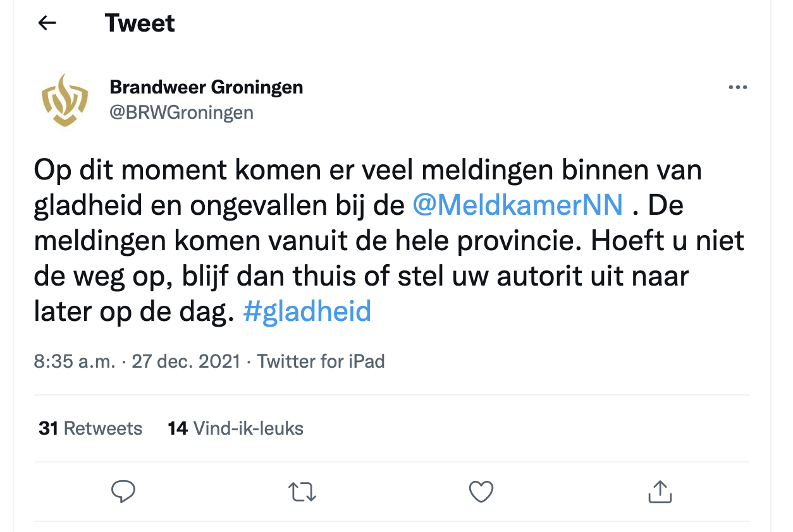
Task: Open the @MeldkamerNN mention link
Action: pos(517,205)
